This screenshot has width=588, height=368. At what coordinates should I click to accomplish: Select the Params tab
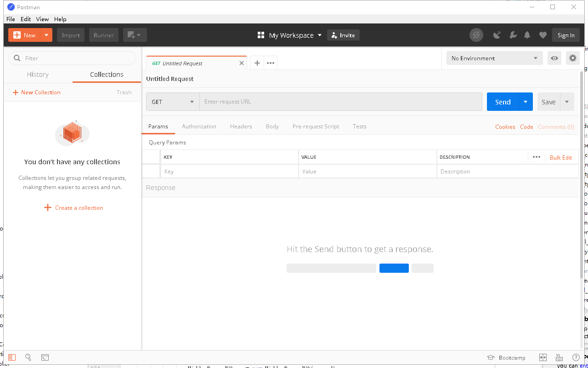158,126
